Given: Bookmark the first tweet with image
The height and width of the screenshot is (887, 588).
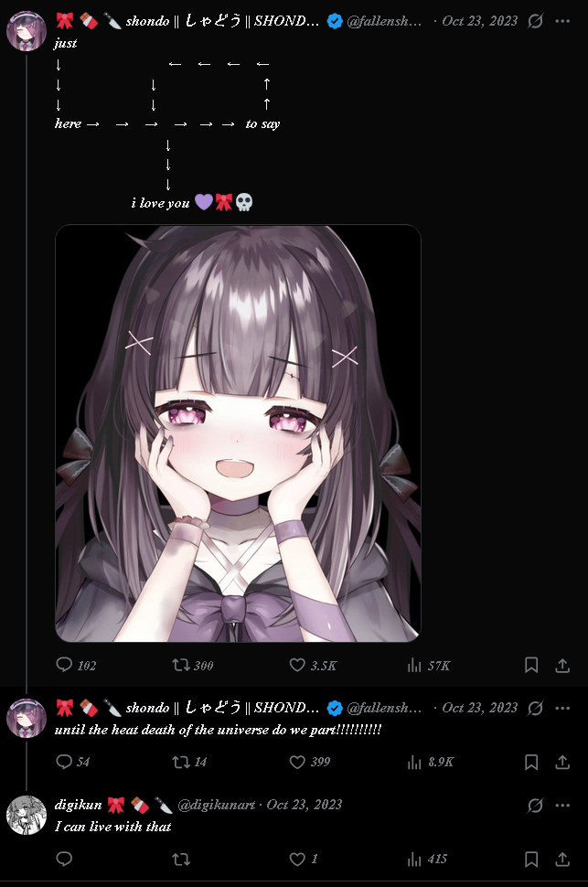Looking at the screenshot, I should (x=530, y=665).
